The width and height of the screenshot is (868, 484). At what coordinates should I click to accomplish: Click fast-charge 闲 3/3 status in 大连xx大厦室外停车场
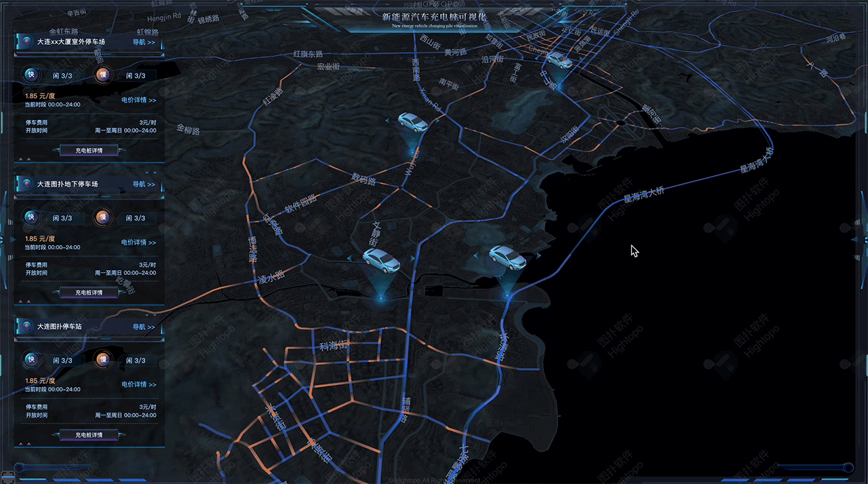point(62,76)
